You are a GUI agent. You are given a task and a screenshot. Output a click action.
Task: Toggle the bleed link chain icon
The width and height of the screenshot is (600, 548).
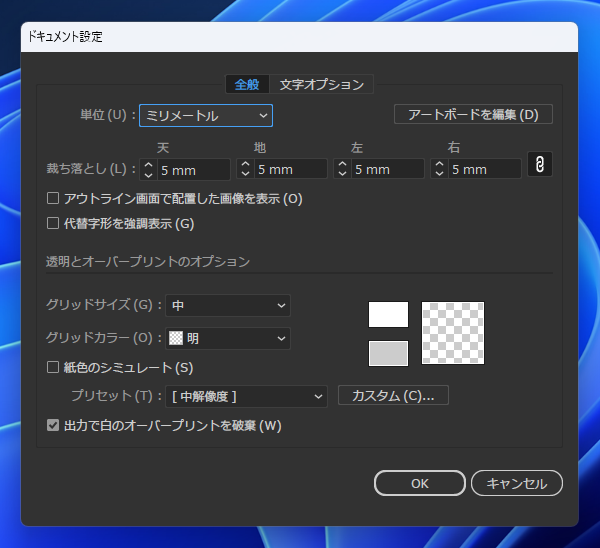(x=540, y=165)
